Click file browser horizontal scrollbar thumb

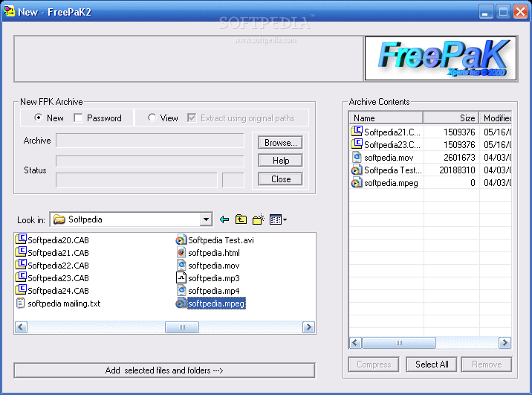(x=182, y=327)
